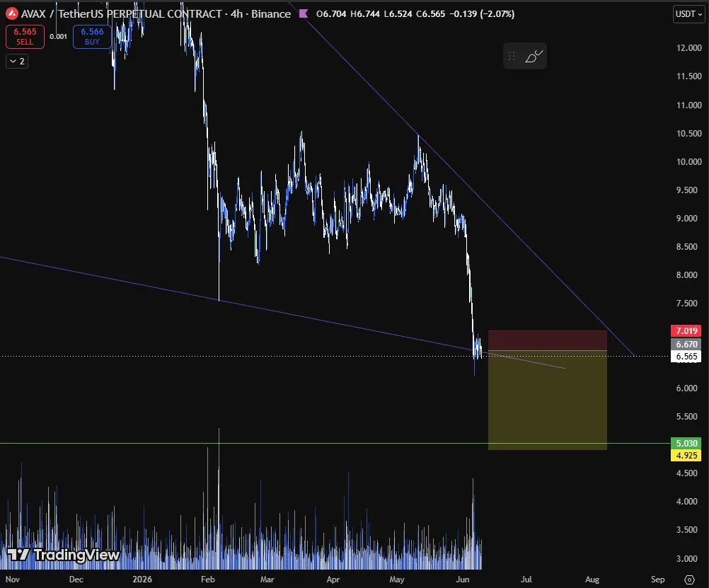Click the 6.565 current price label
This screenshot has height=588, width=709.
(686, 357)
